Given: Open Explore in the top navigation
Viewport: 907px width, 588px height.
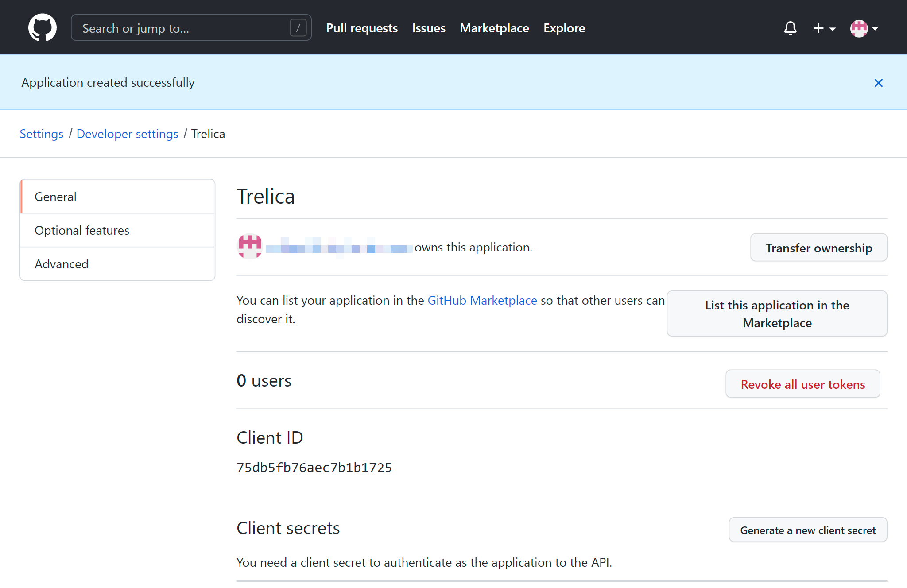Looking at the screenshot, I should (564, 28).
